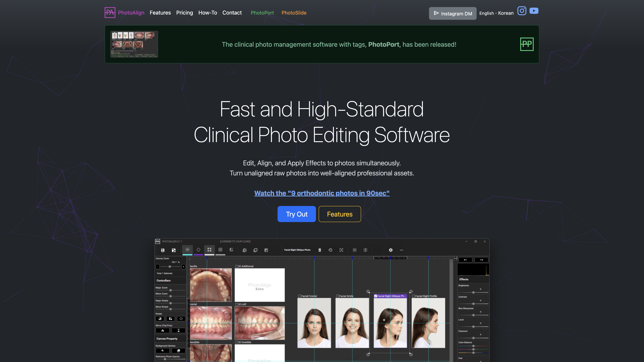The height and width of the screenshot is (362, 644).
Task: Check the IO Additional checkbox
Action: [x=237, y=266]
